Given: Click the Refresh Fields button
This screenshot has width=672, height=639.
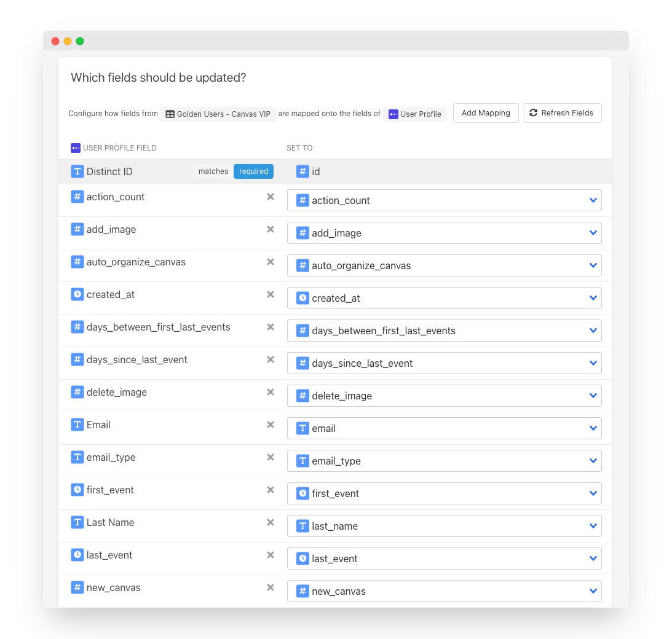Looking at the screenshot, I should [563, 113].
